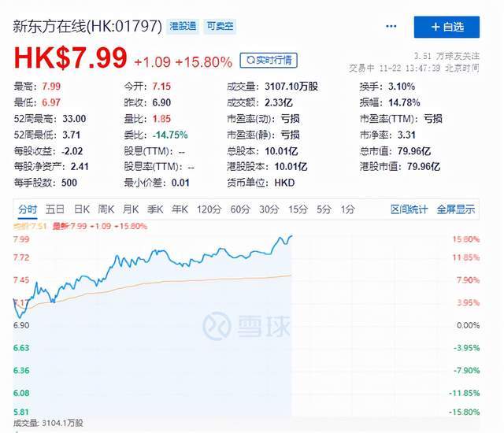Viewport: 504px width, 433px height.
Task: Click the 换手 3.10% value
Action: pyautogui.click(x=402, y=87)
